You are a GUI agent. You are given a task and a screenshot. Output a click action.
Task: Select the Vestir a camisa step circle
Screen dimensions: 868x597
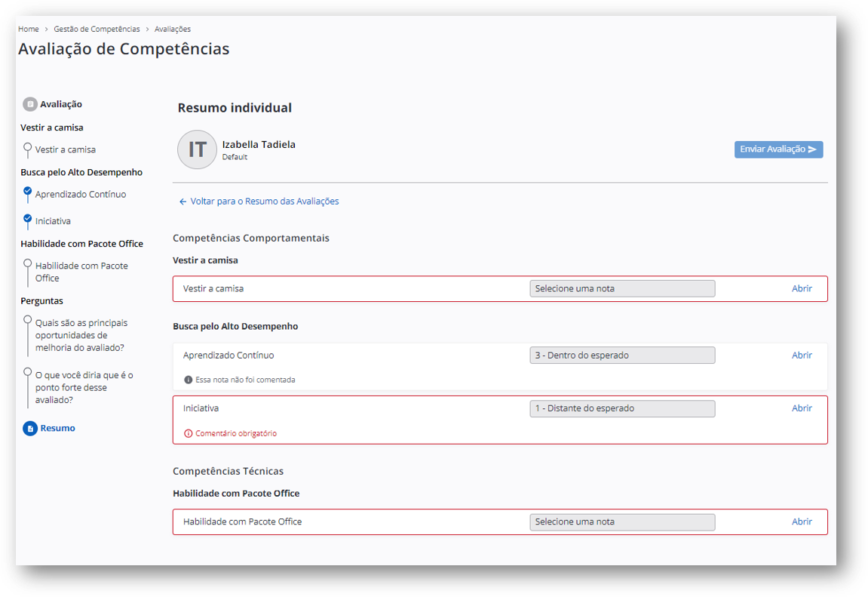click(x=28, y=147)
